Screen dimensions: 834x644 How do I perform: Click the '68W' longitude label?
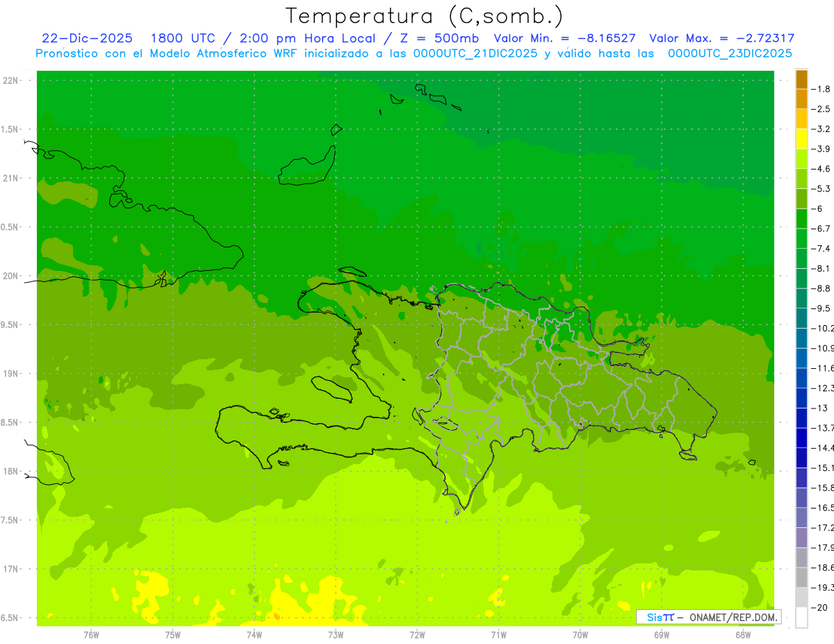742,635
